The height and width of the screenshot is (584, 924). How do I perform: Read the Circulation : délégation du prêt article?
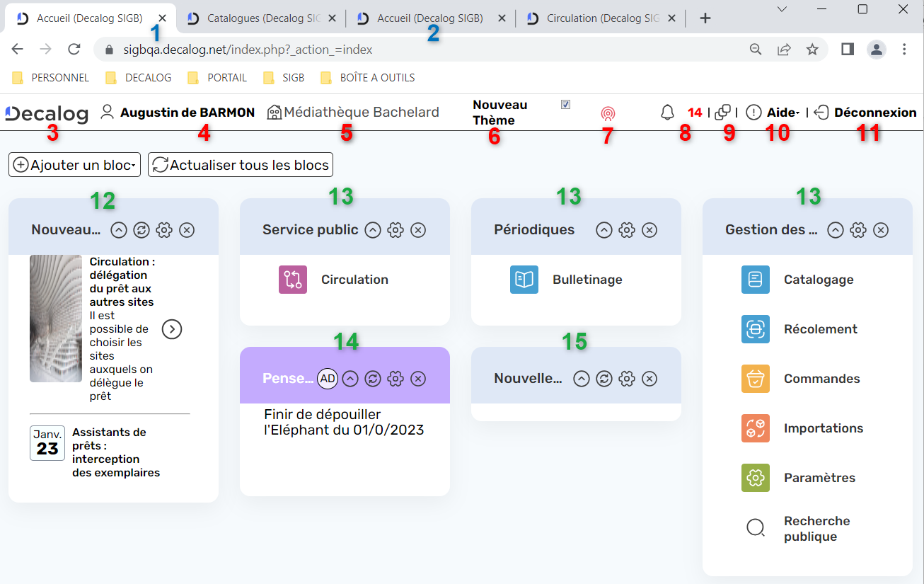click(122, 282)
